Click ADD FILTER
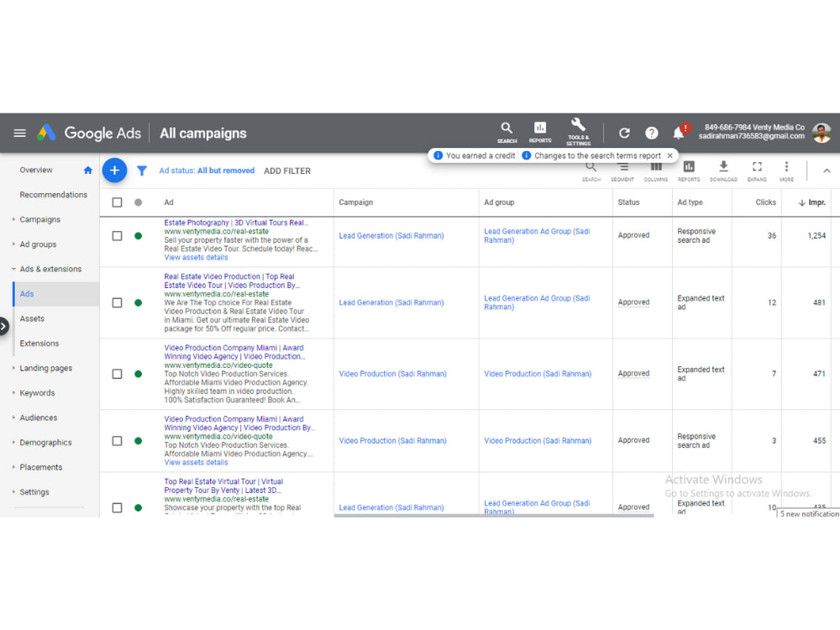The height and width of the screenshot is (630, 840). tap(287, 171)
